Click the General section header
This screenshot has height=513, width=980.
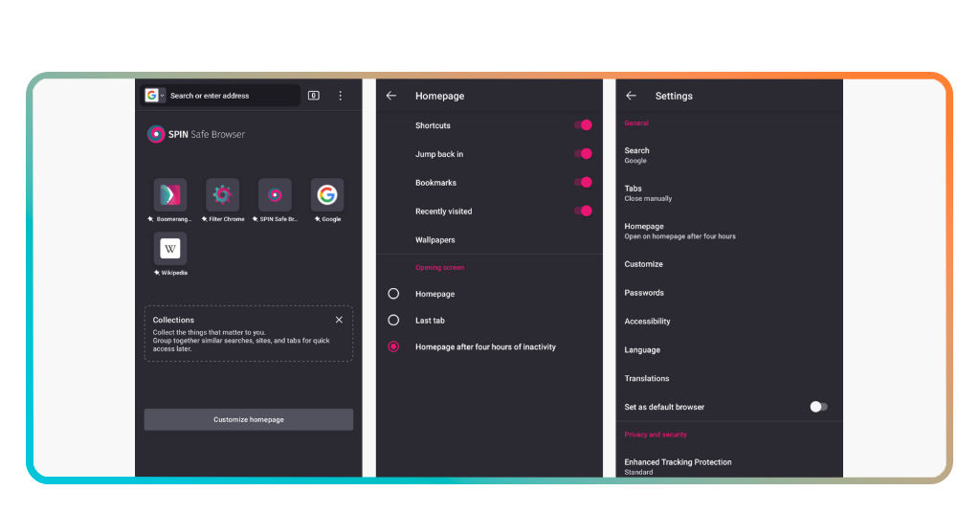636,123
